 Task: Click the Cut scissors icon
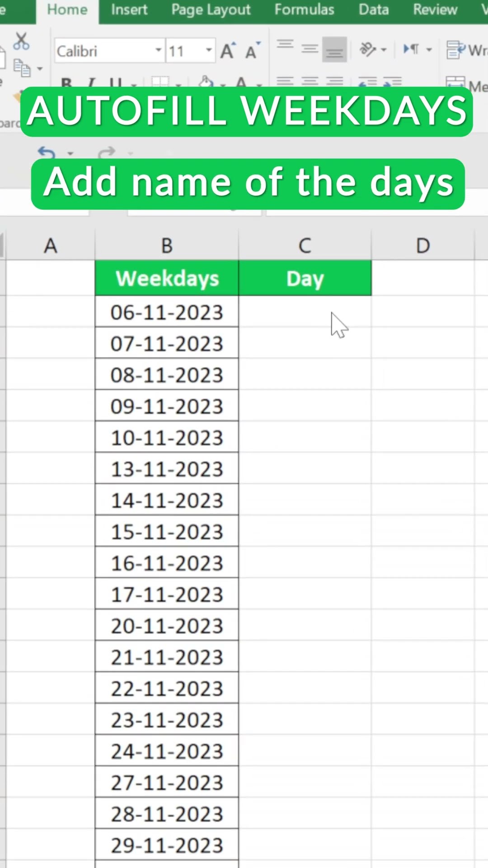click(21, 42)
